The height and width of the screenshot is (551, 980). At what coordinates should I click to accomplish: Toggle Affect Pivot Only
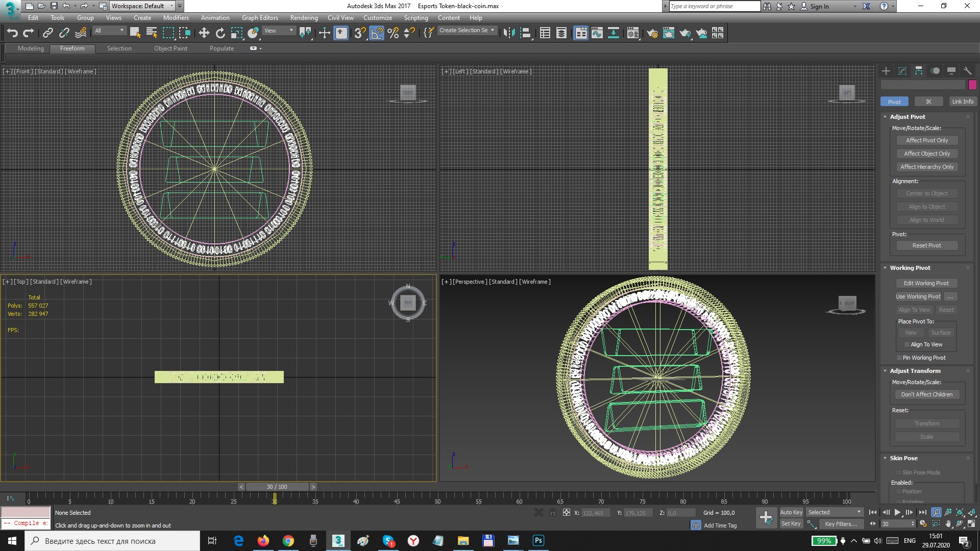927,140
